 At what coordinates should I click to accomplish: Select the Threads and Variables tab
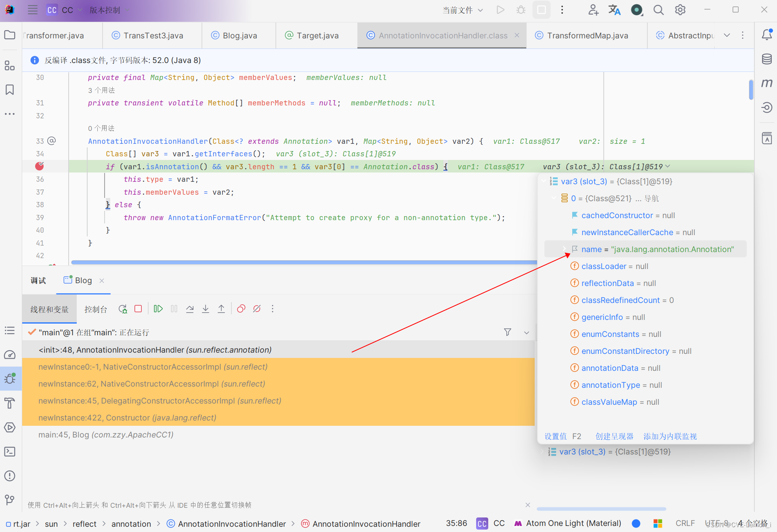tap(49, 309)
